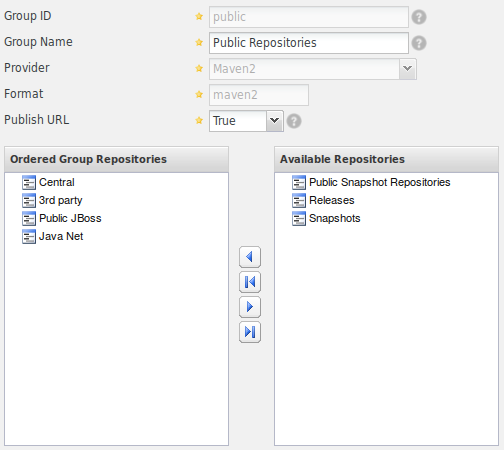Viewport: 504px width, 450px height.
Task: Click the Group Name input field
Action: (x=309, y=43)
